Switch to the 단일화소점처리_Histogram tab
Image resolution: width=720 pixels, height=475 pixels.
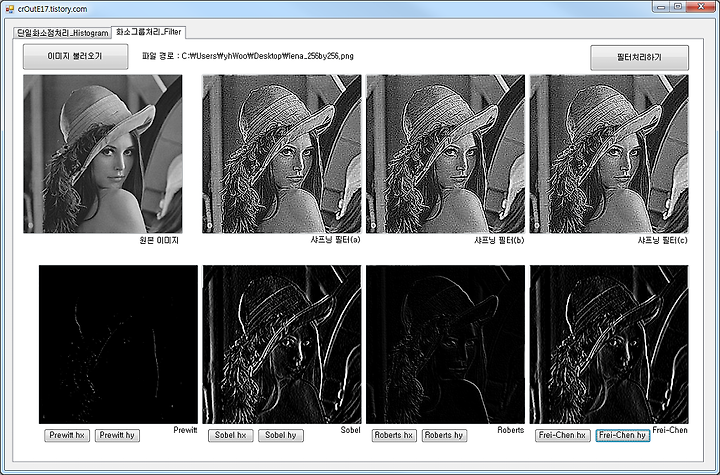[x=62, y=33]
